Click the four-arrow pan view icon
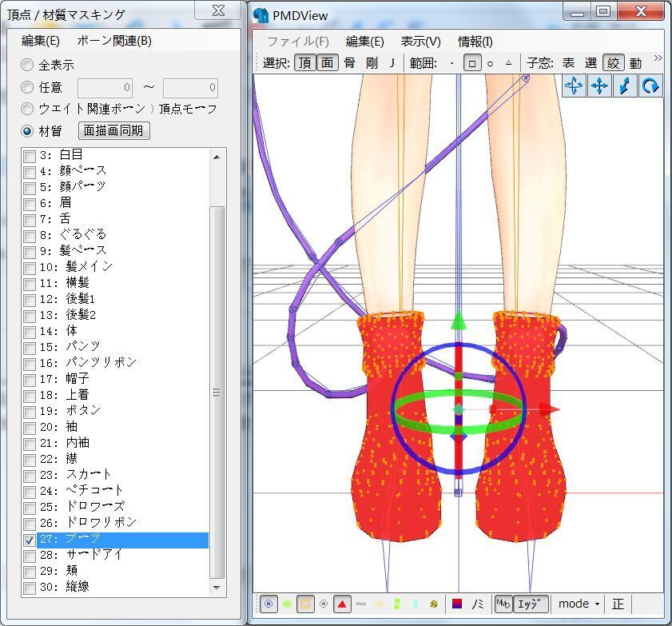The image size is (672, 626). (x=599, y=86)
